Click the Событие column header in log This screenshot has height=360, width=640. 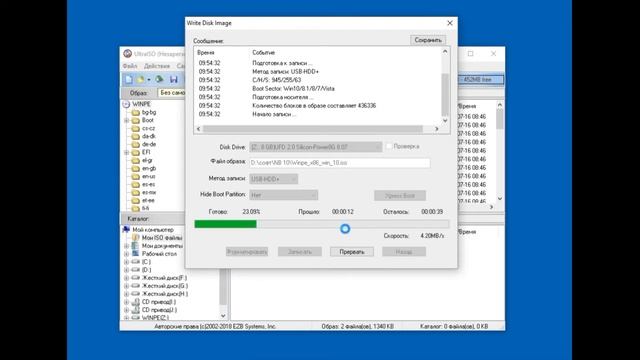point(263,53)
